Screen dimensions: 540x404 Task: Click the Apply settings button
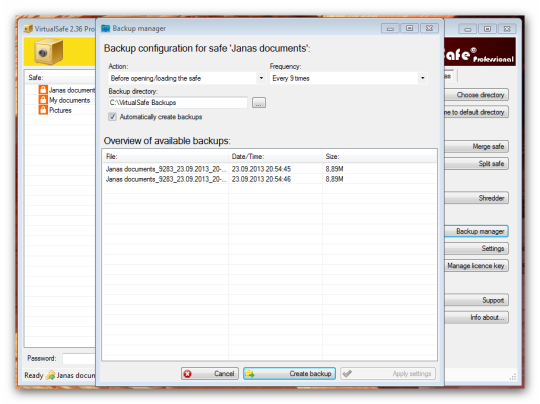click(x=388, y=374)
